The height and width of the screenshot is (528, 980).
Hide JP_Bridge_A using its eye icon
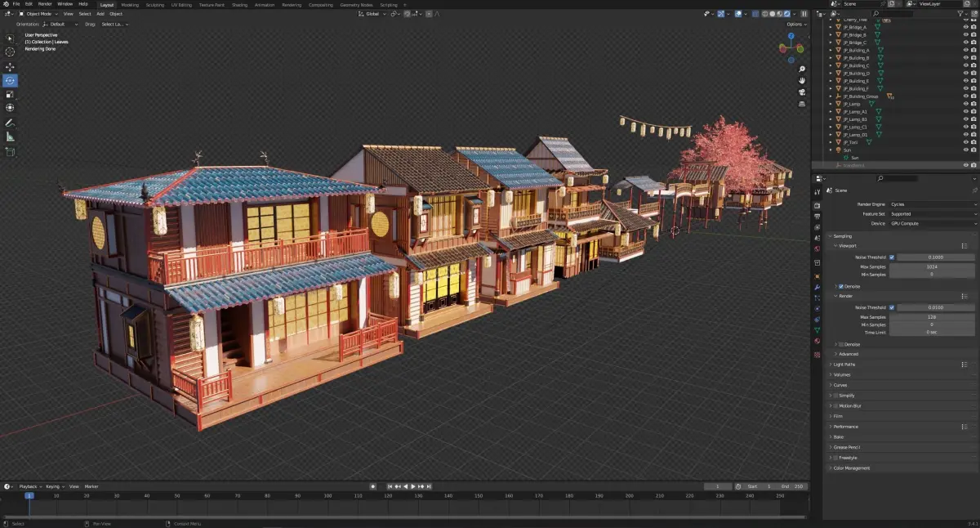[966, 27]
